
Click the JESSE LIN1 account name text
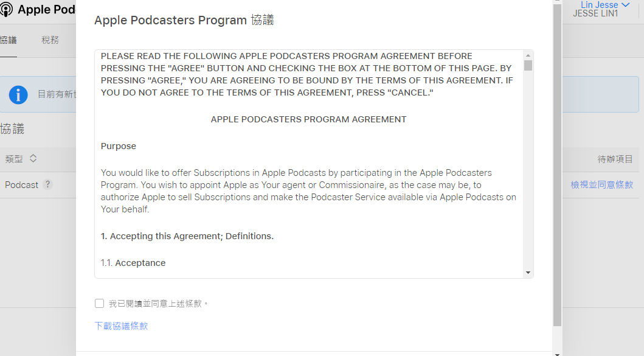coord(595,13)
